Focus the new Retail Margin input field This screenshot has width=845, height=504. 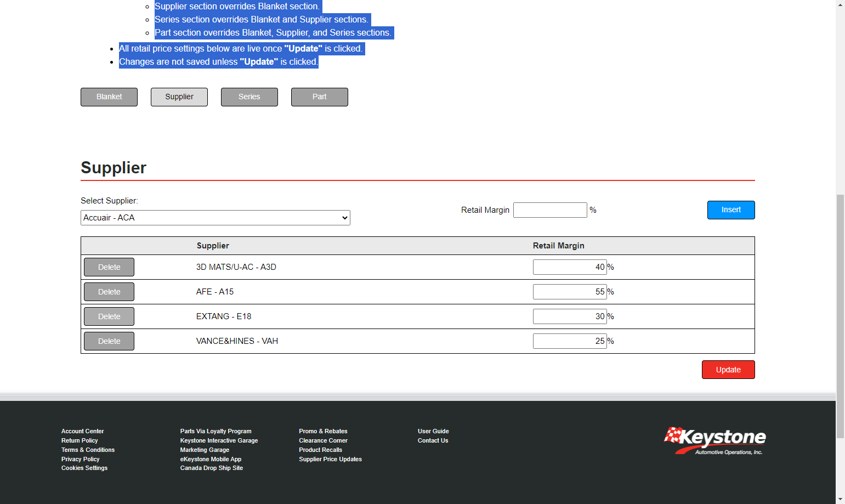click(550, 210)
